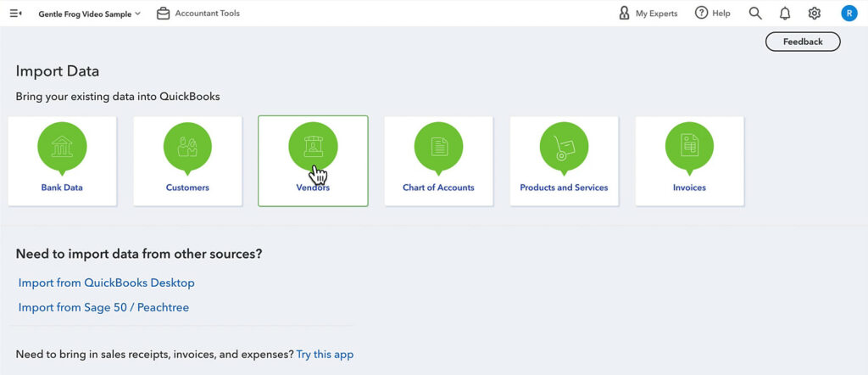
Task: Select the Customers link
Action: click(x=187, y=187)
